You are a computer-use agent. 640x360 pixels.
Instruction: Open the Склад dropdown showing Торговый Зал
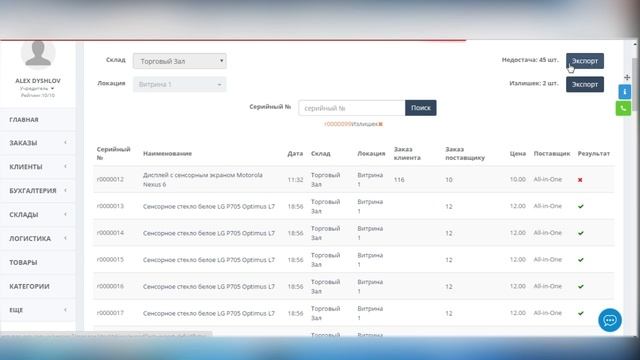pos(180,61)
